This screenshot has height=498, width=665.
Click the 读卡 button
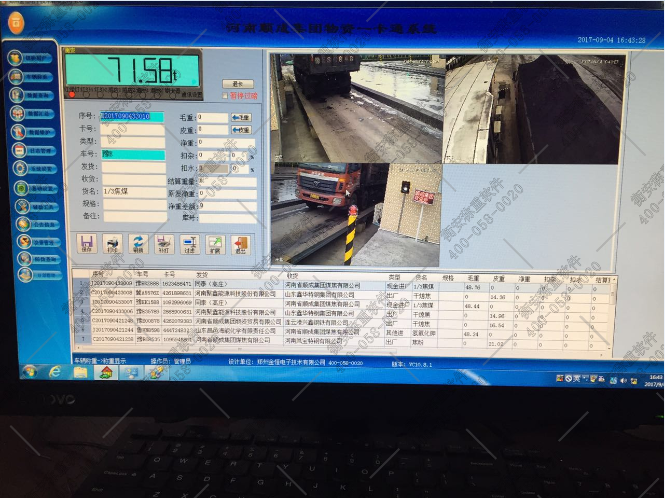(x=237, y=84)
